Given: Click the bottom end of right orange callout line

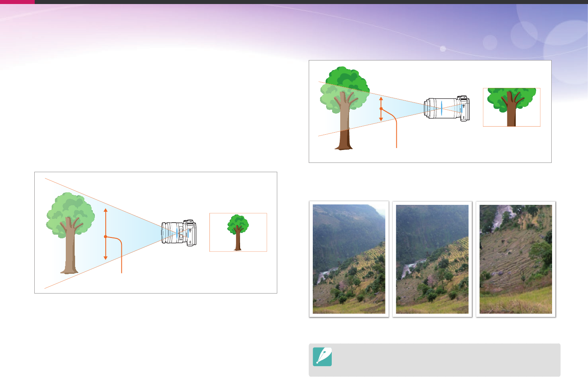Looking at the screenshot, I should point(397,147).
